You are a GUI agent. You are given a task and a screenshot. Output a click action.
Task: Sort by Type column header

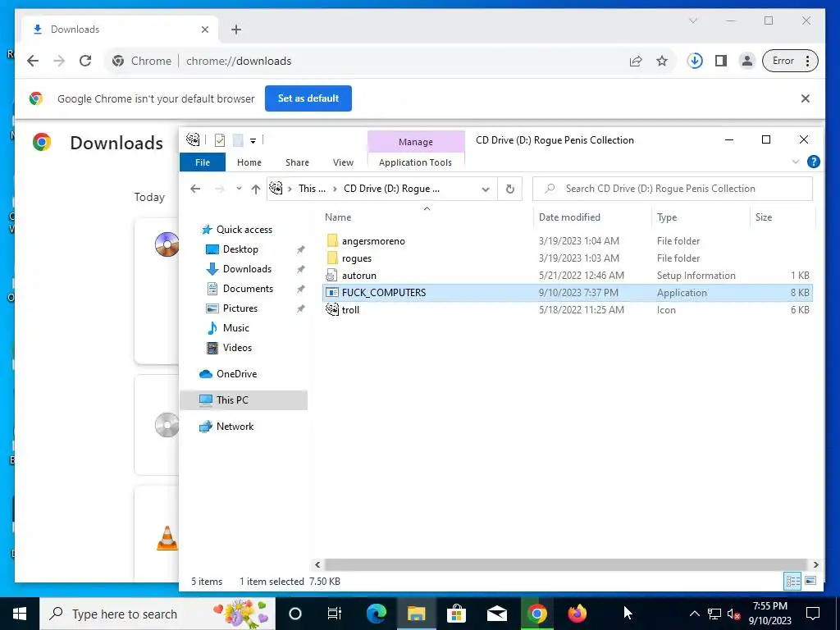[x=701, y=217]
